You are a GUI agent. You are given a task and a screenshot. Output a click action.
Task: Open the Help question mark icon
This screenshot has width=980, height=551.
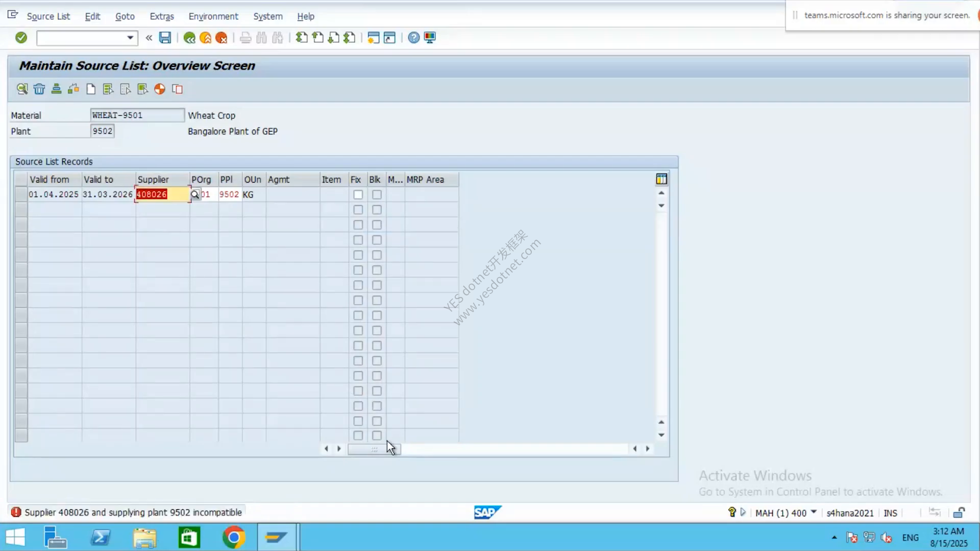click(x=414, y=38)
